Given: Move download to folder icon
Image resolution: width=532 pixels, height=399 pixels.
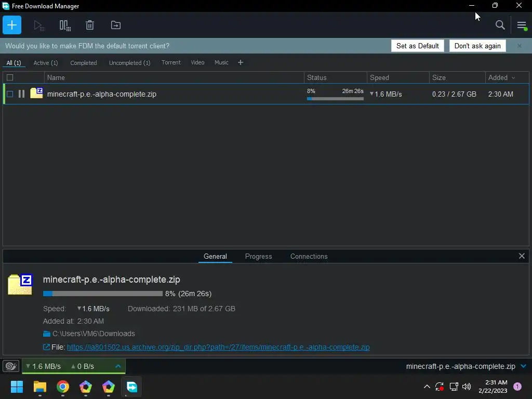Looking at the screenshot, I should (x=116, y=25).
